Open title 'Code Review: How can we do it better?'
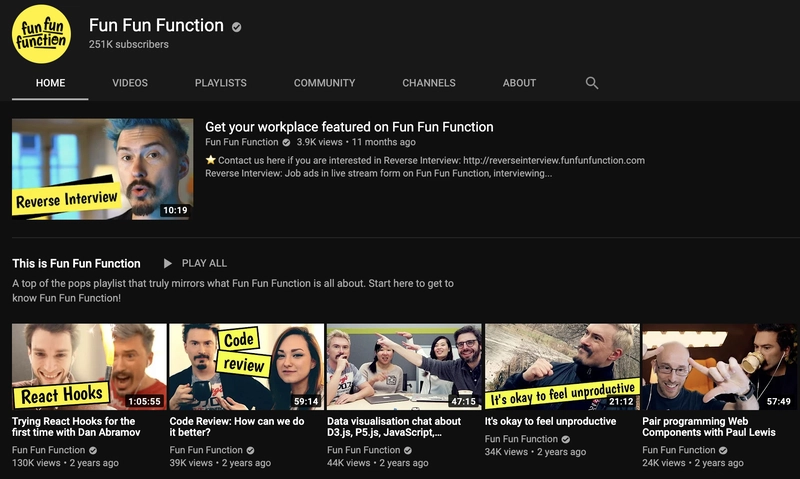800x479 pixels. point(237,426)
